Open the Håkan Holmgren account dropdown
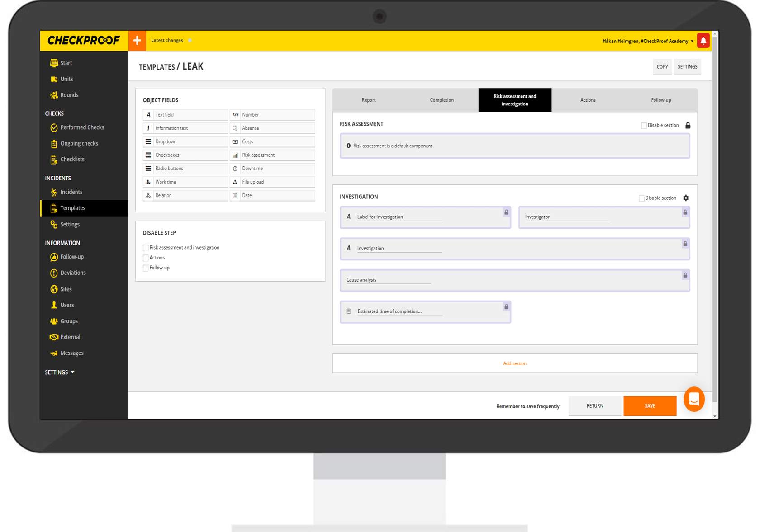Viewport: 760px width, 532px height. (x=648, y=41)
